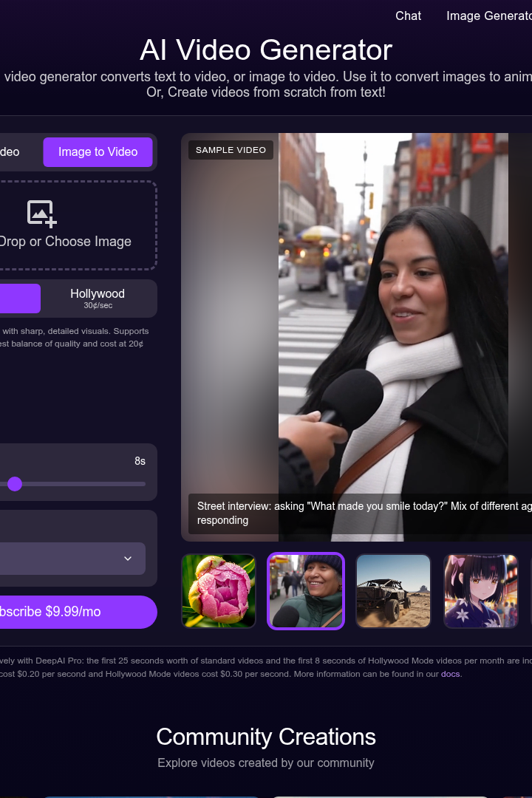Viewport: 532px width, 798px height.
Task: Click the AI Video Generator title
Action: point(266,50)
